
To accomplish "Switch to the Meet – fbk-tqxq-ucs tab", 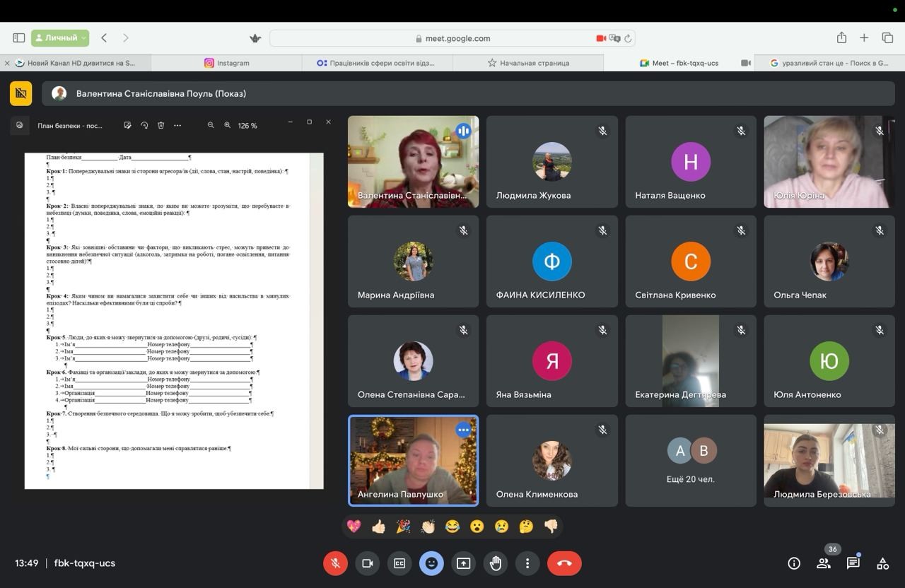I will [x=679, y=63].
